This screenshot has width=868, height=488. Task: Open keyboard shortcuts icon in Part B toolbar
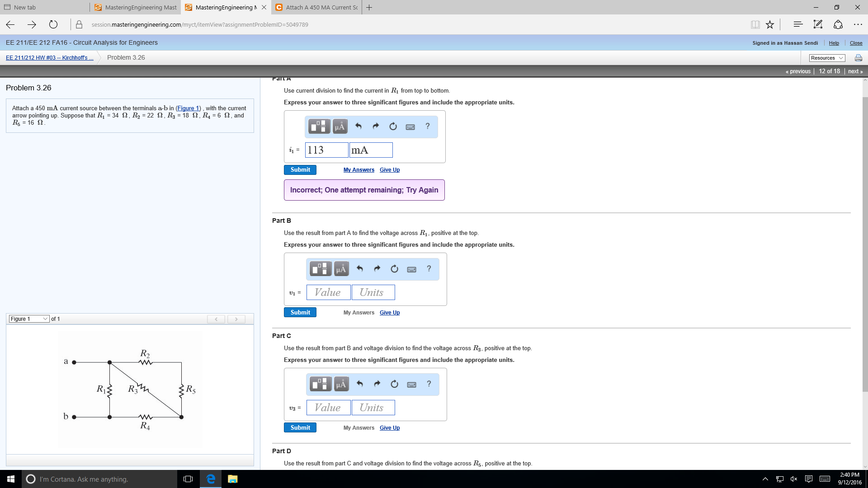coord(411,269)
